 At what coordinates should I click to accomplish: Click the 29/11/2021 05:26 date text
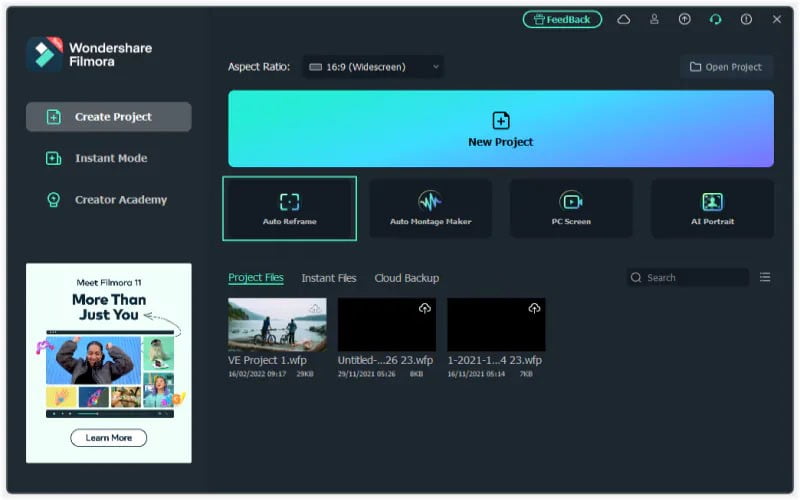pos(366,374)
